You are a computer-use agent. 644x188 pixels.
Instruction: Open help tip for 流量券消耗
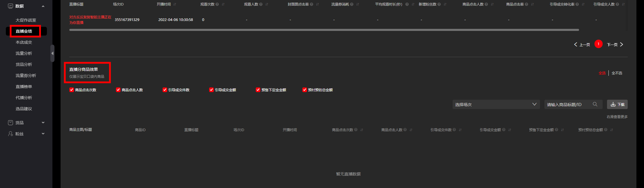coord(352,4)
